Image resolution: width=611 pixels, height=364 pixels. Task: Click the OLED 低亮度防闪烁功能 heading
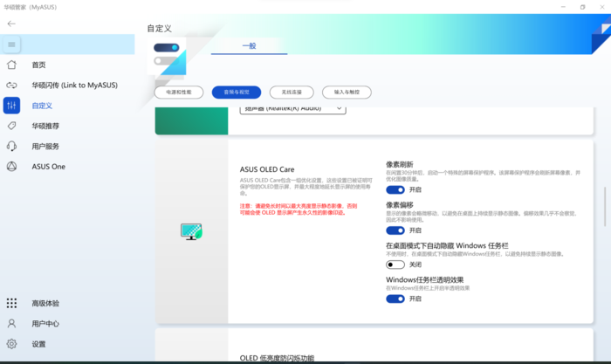coord(277,358)
